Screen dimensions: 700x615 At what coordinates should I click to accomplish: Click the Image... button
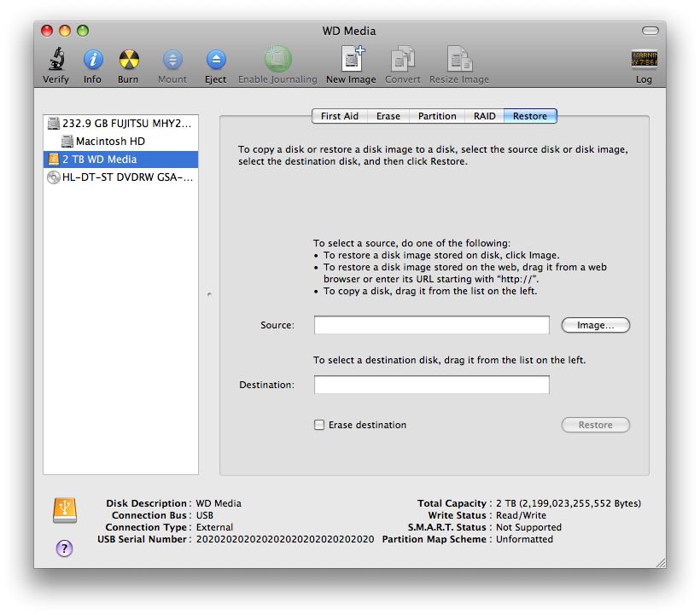click(x=595, y=325)
